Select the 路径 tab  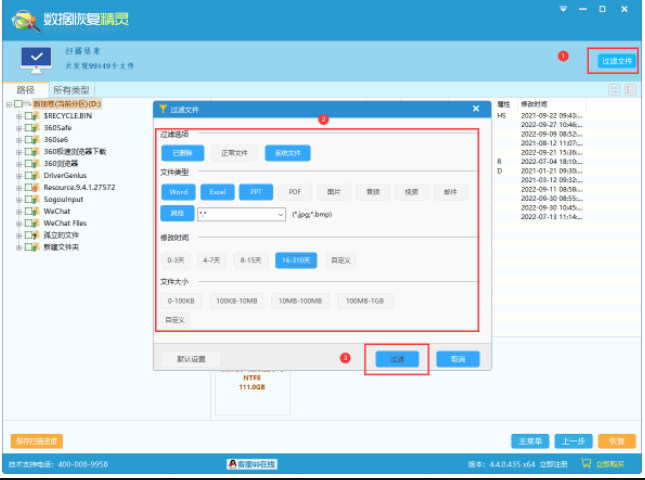coord(25,90)
